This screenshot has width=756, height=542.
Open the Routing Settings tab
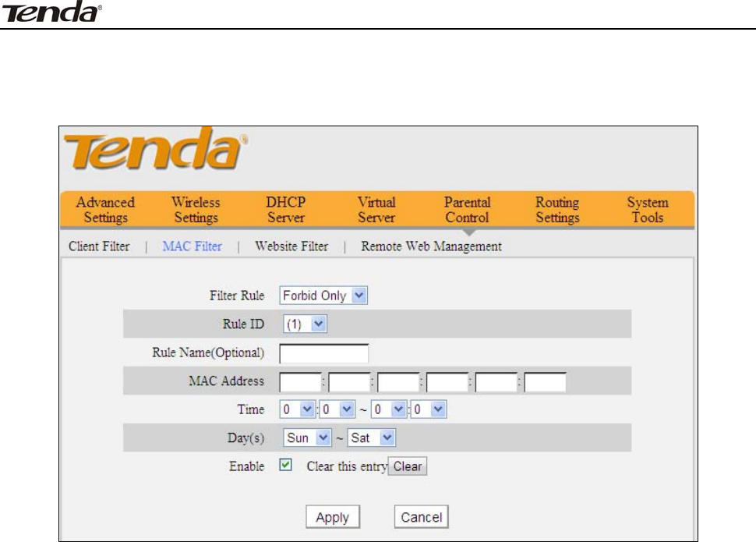pyautogui.click(x=557, y=210)
